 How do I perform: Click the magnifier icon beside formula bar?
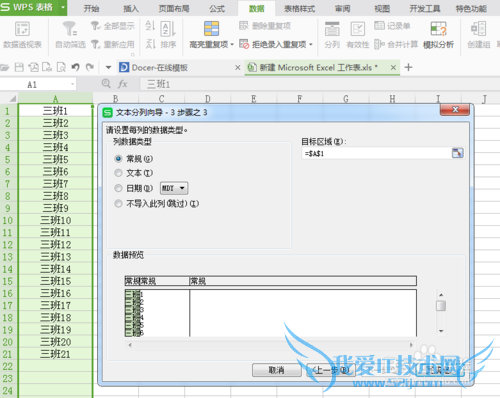pos(106,83)
